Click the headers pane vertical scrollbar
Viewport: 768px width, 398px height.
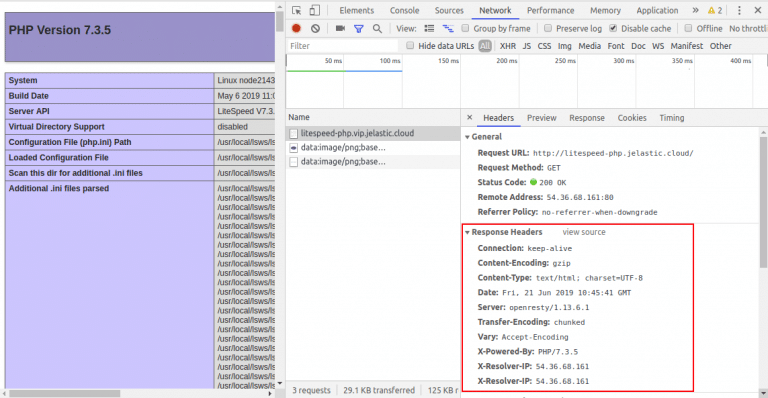coord(764,202)
